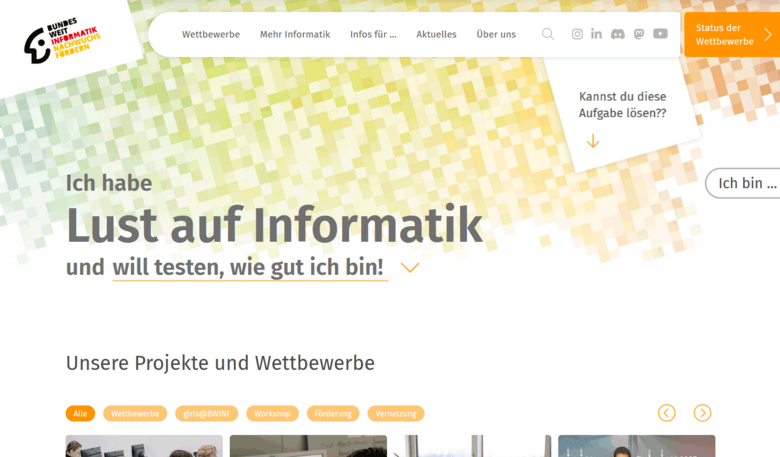Open the LinkedIn icon in header

(x=597, y=34)
